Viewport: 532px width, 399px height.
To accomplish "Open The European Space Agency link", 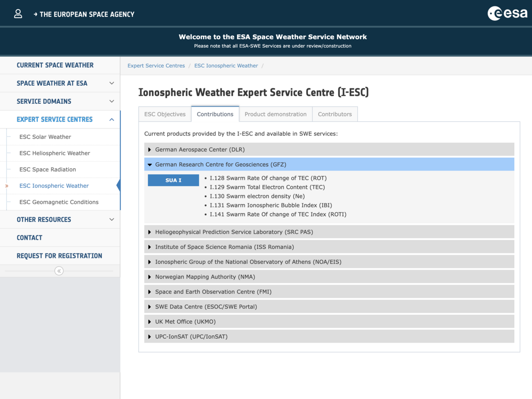I will coord(84,14).
